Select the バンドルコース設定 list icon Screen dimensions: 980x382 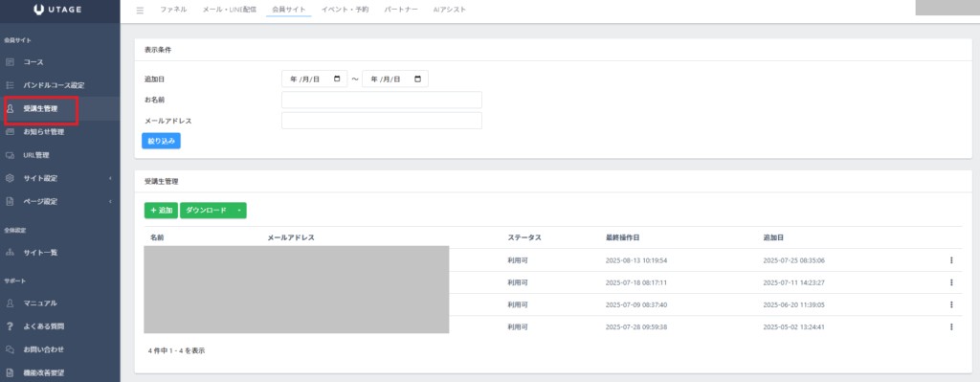click(x=10, y=85)
